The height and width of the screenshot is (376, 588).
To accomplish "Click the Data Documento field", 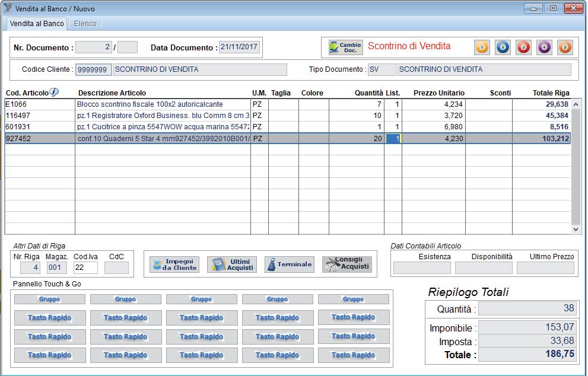I will point(239,47).
